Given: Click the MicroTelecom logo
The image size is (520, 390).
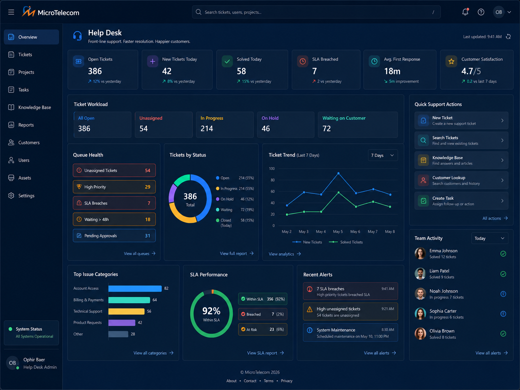Looking at the screenshot, I should [51, 12].
